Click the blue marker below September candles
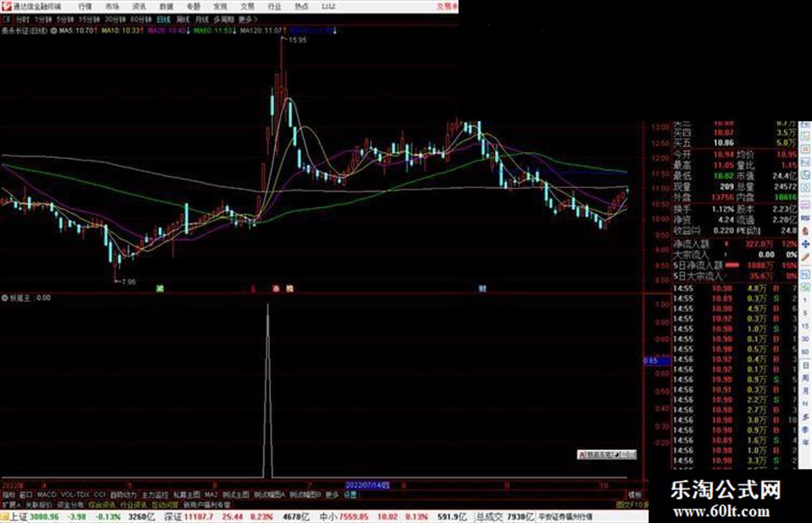The height and width of the screenshot is (523, 812). point(482,289)
